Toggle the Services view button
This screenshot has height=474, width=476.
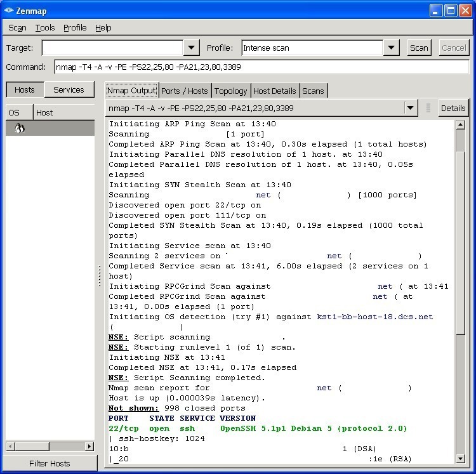69,89
